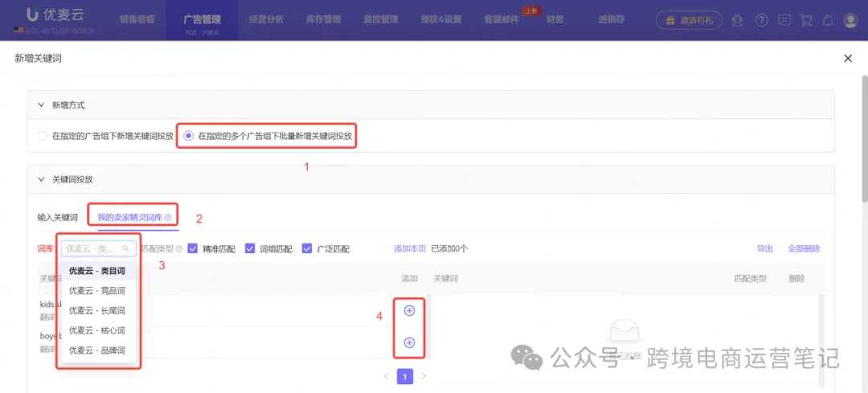Screen dimensions: 868x393
Task: Click the 邀请有礼 button
Action: click(x=690, y=20)
